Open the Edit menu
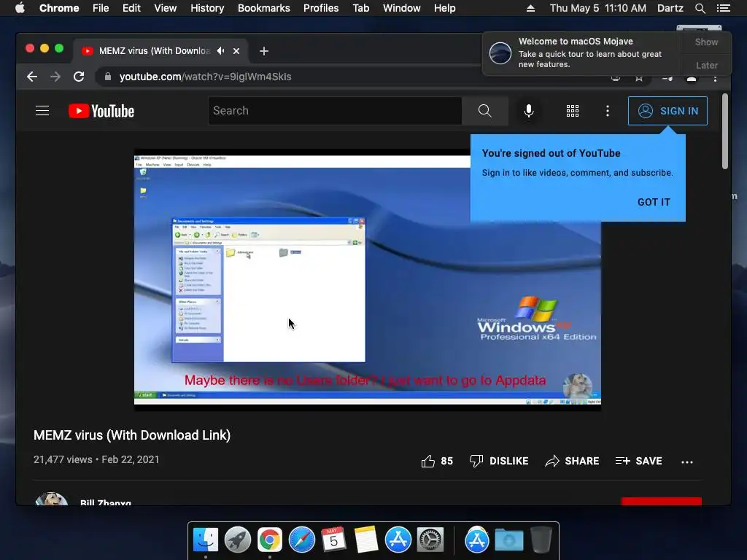This screenshot has width=747, height=560. pyautogui.click(x=131, y=8)
